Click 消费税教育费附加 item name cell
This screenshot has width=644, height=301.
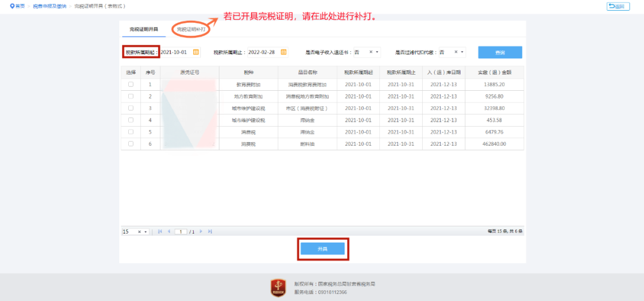[308, 84]
